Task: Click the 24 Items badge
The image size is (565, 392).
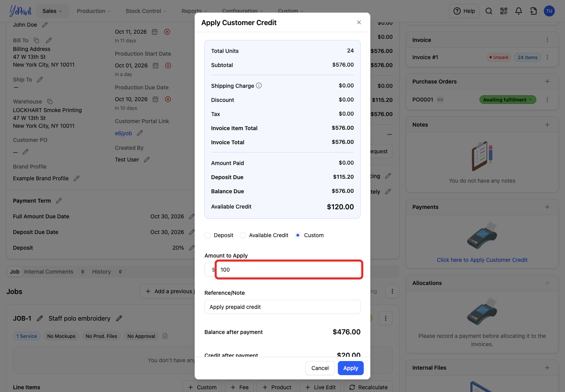Action: pos(527,57)
